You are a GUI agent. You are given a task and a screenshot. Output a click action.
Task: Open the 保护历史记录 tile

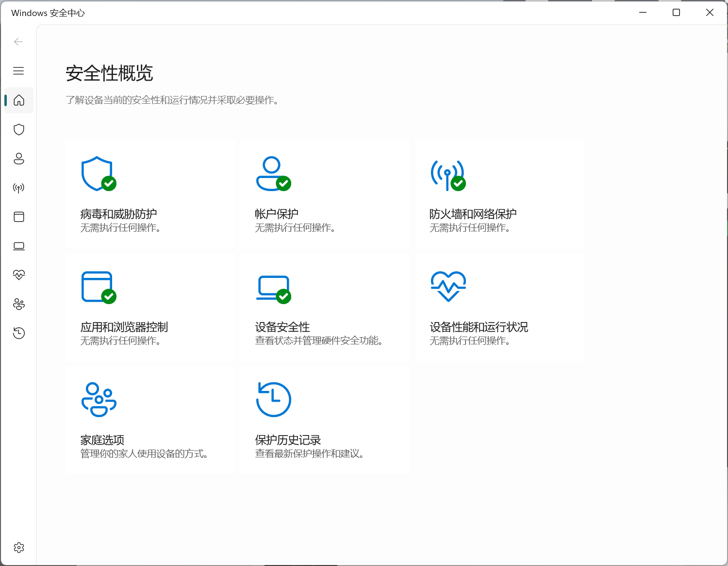pyautogui.click(x=325, y=420)
